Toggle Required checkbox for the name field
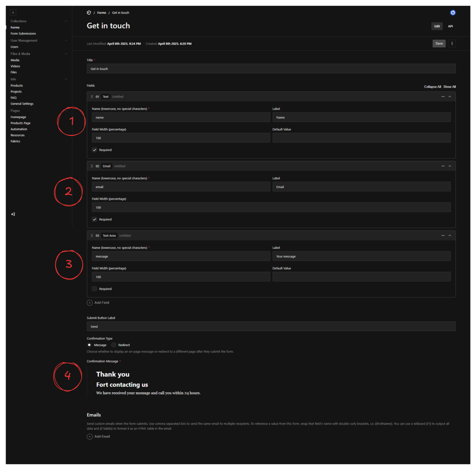This screenshot has height=470, width=476. [x=94, y=150]
